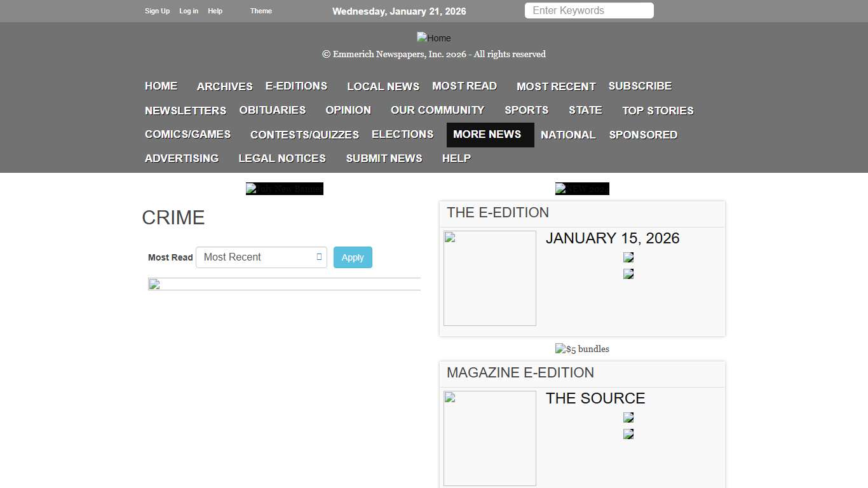This screenshot has height=488, width=868.
Task: Click the Log in link
Action: 189,11
